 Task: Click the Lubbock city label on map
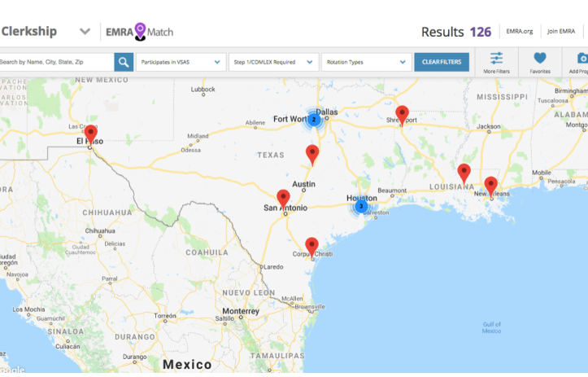tap(203, 90)
